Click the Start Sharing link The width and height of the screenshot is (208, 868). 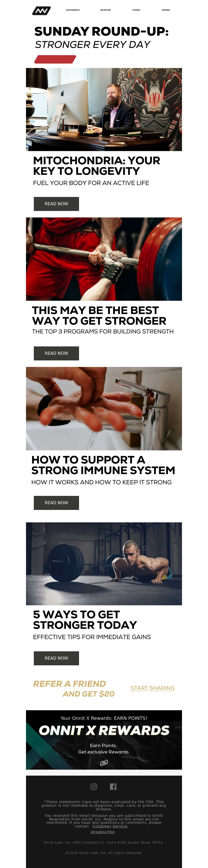click(x=153, y=688)
